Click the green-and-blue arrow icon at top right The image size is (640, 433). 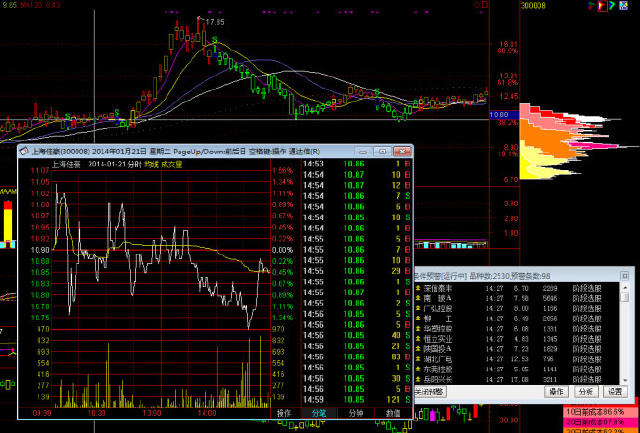coord(612,5)
